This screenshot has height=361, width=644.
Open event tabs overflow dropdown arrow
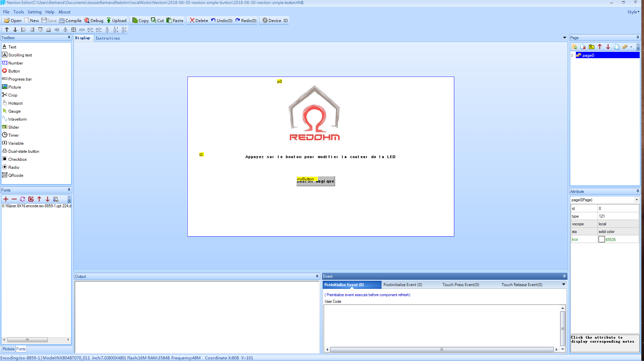click(x=563, y=284)
